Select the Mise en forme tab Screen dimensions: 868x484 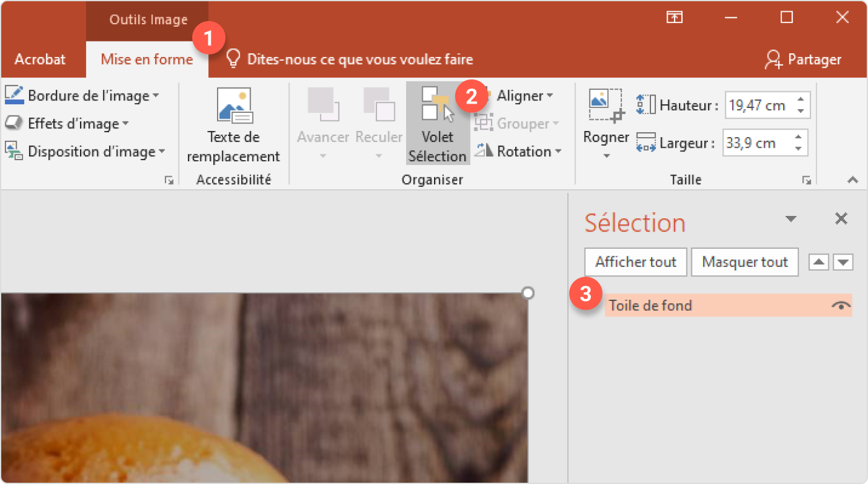pos(147,60)
